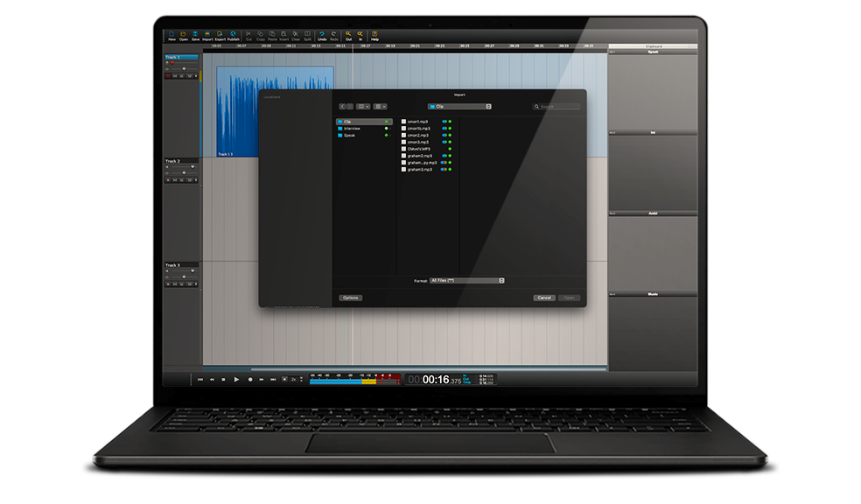Toggle Mute on Track 2
This screenshot has height=504, width=861.
[x=175, y=180]
